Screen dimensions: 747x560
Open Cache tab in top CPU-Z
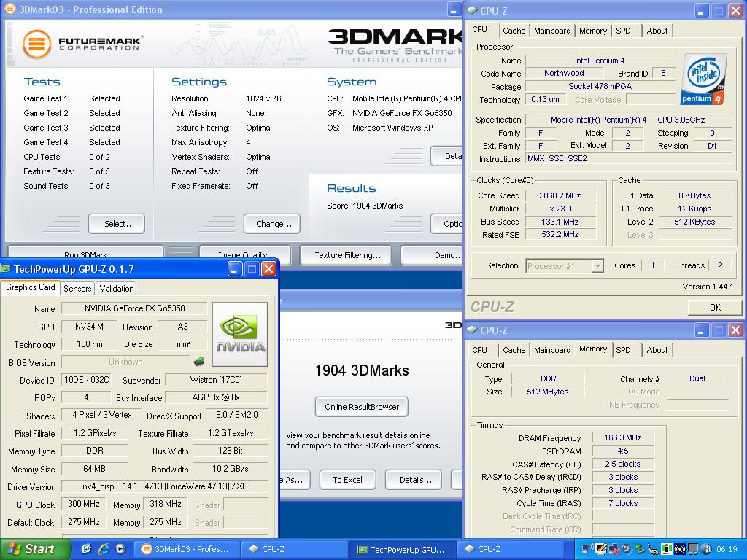pyautogui.click(x=514, y=31)
